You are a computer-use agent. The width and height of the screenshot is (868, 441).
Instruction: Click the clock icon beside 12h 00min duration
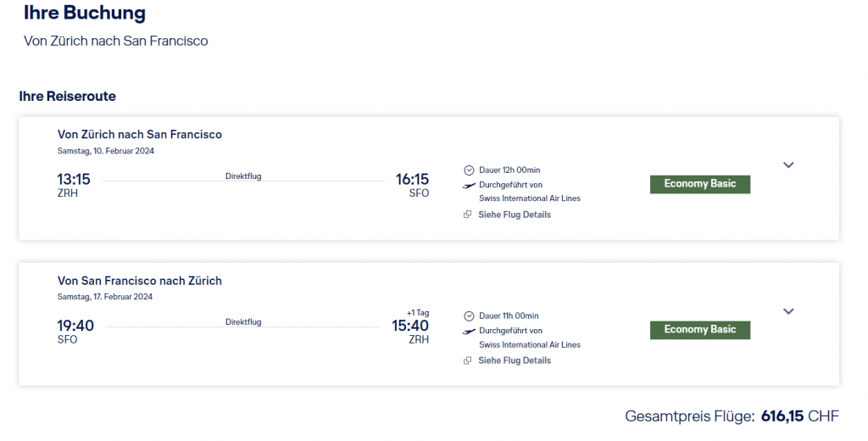tap(469, 170)
